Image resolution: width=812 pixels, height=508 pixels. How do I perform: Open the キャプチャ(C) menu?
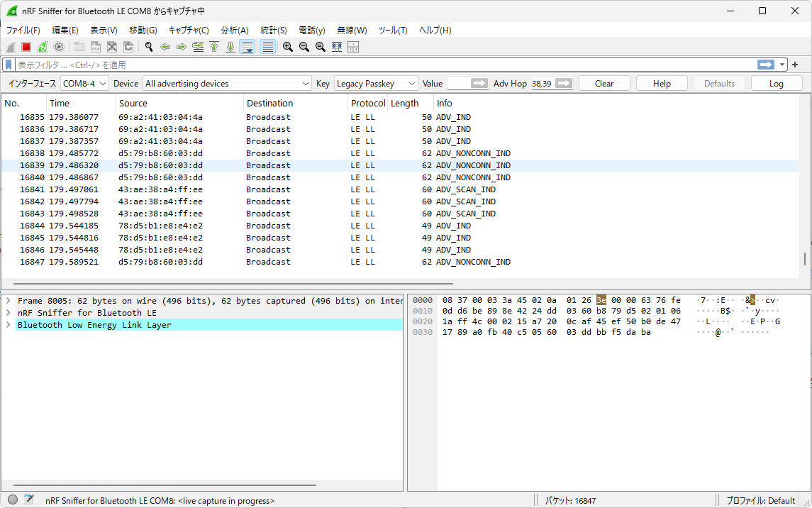click(x=189, y=30)
